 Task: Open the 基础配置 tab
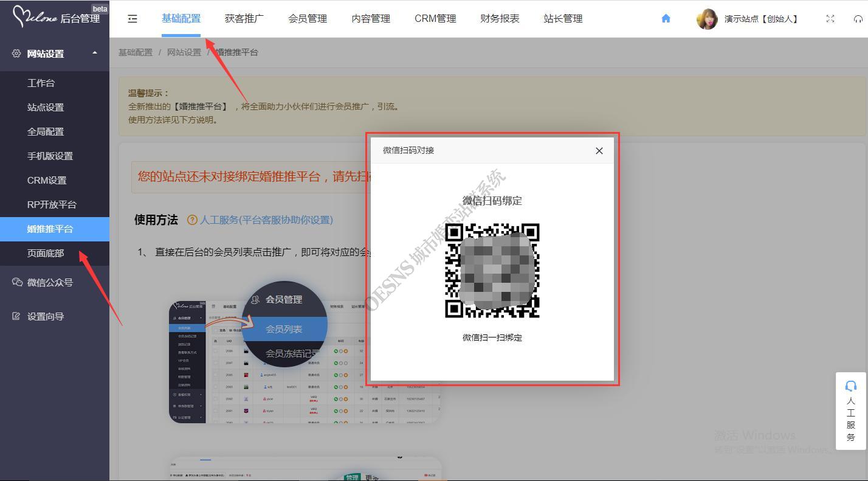[x=181, y=18]
